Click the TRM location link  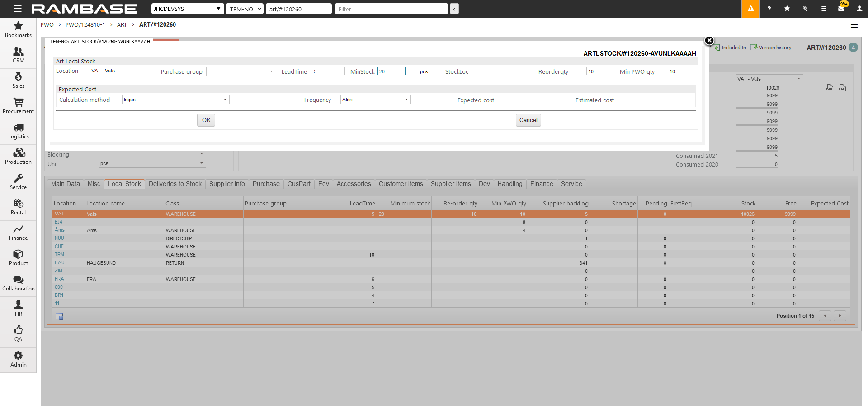tap(59, 255)
